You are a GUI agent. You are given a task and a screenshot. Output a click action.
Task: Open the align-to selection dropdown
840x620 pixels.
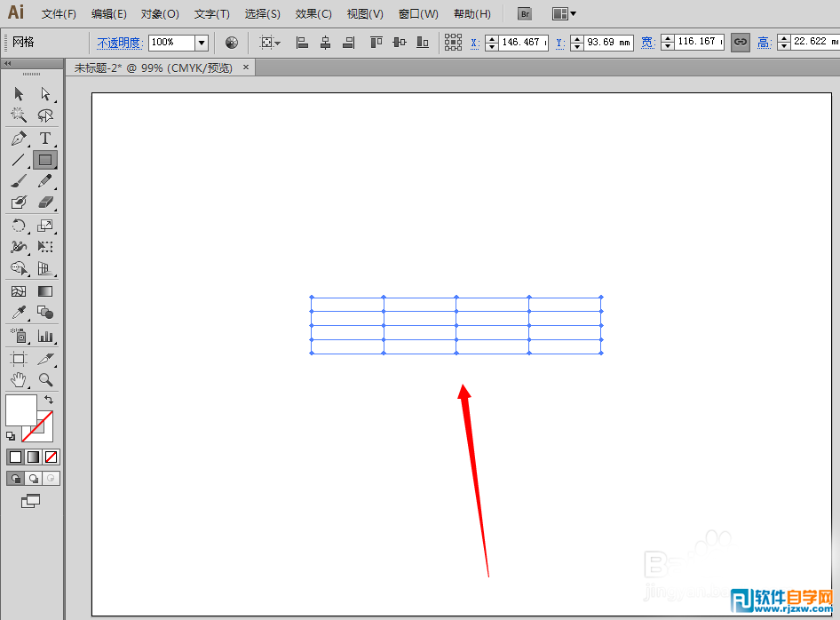pyautogui.click(x=269, y=43)
